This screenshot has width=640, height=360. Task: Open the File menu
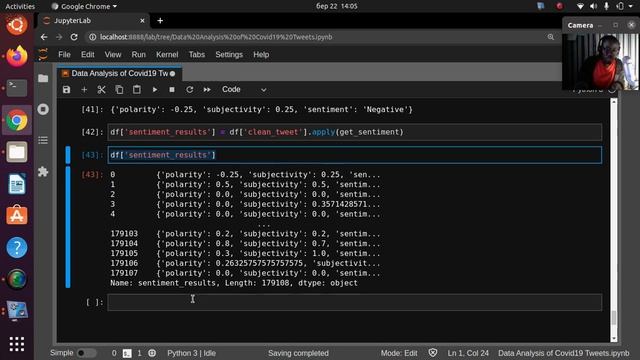[64, 55]
